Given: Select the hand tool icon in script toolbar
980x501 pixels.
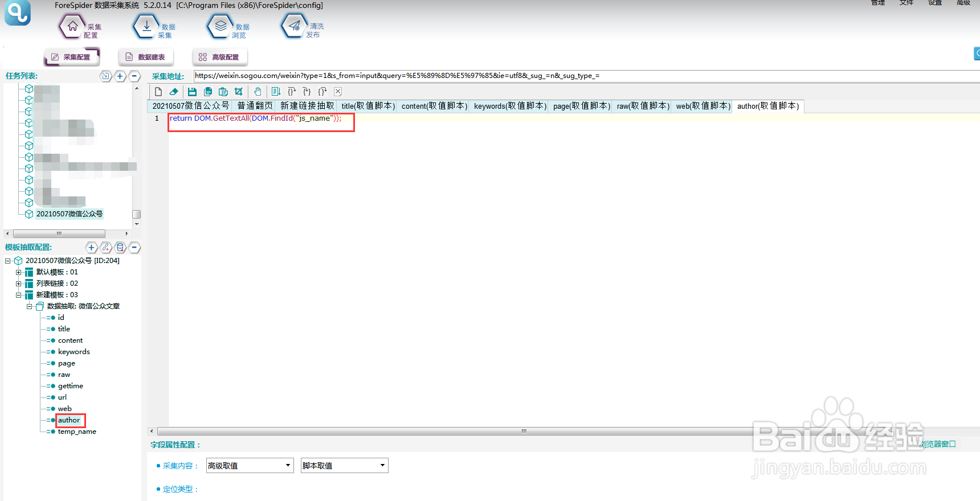Looking at the screenshot, I should [258, 92].
